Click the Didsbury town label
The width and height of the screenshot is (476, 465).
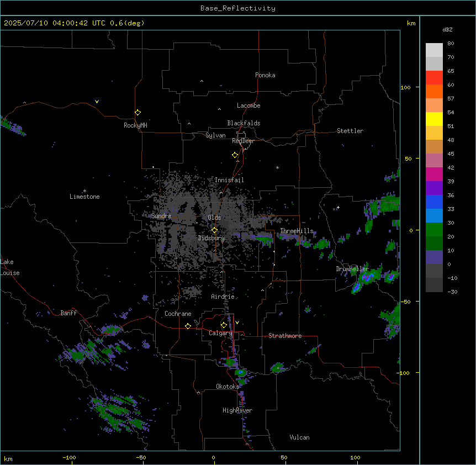tap(211, 238)
